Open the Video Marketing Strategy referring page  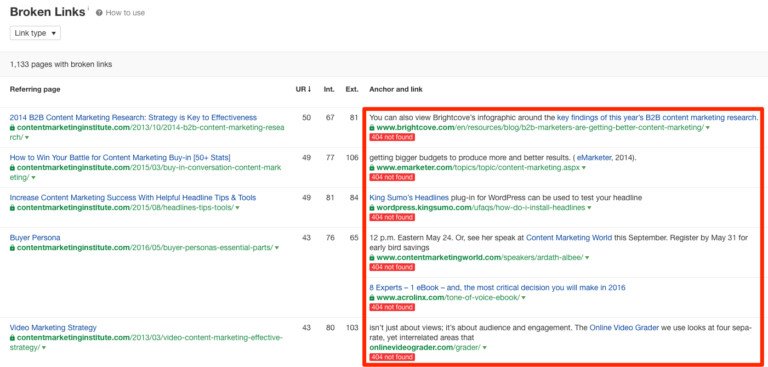[53, 327]
